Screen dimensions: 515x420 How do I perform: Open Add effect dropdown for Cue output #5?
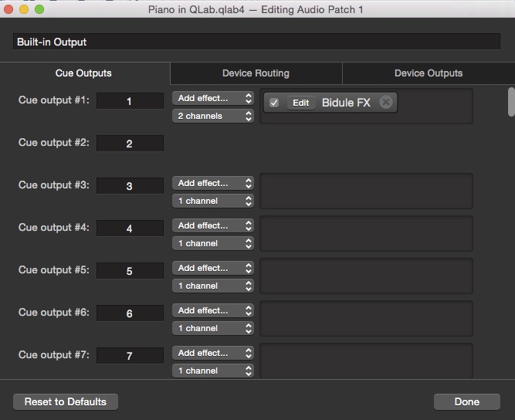tap(214, 268)
